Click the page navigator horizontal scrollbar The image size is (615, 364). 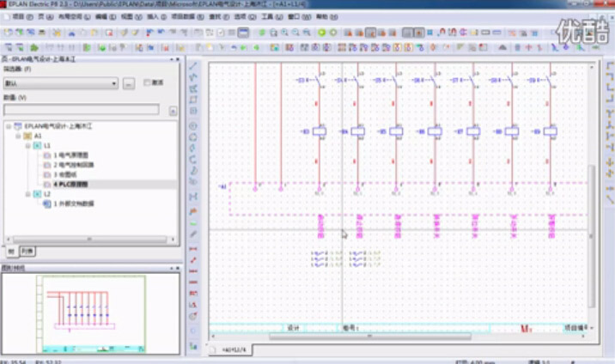[x=89, y=239]
